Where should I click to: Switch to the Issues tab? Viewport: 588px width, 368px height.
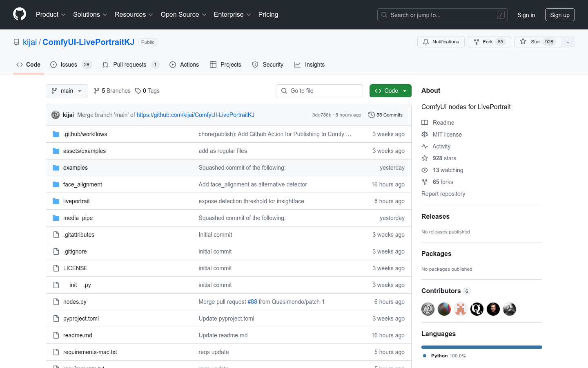71,65
